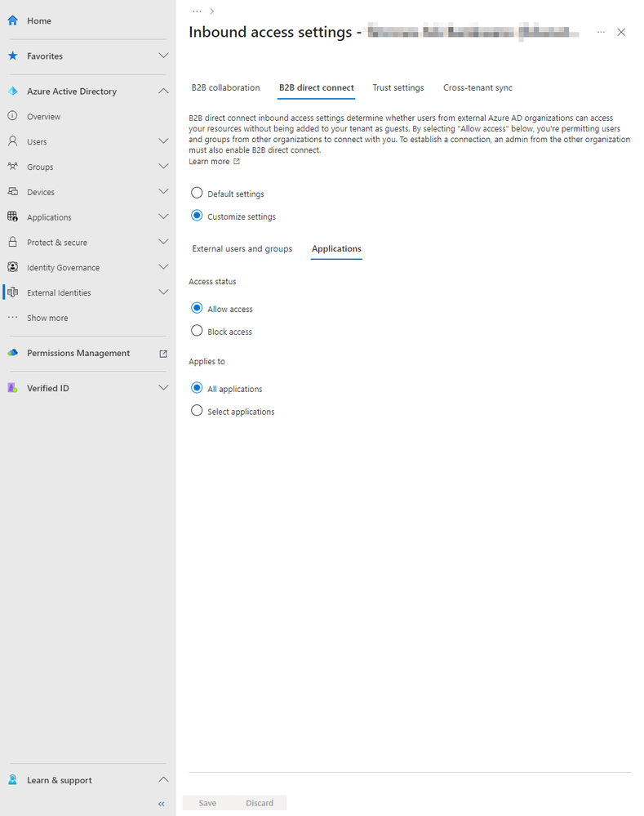644x816 pixels.
Task: Close the Inbound access settings pane
Action: 621,33
